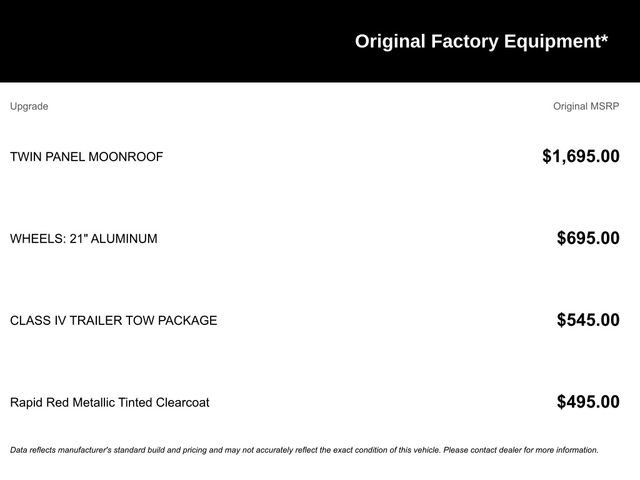Select the Upgrade column header

[29, 106]
